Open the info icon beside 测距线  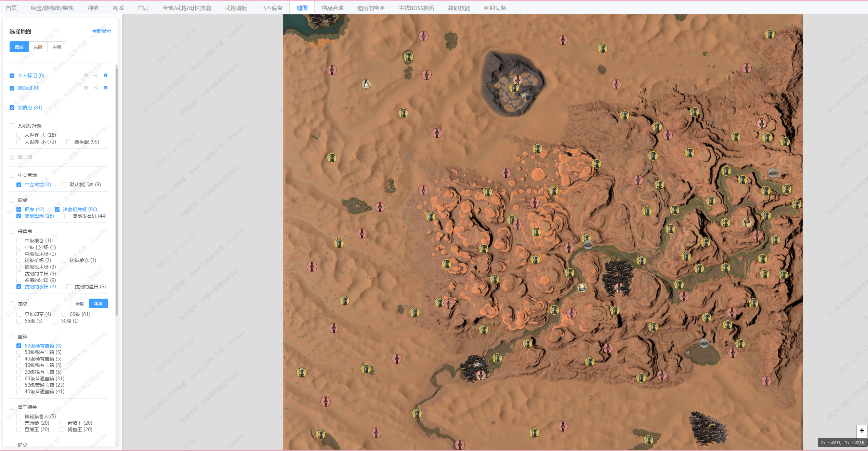tap(106, 88)
